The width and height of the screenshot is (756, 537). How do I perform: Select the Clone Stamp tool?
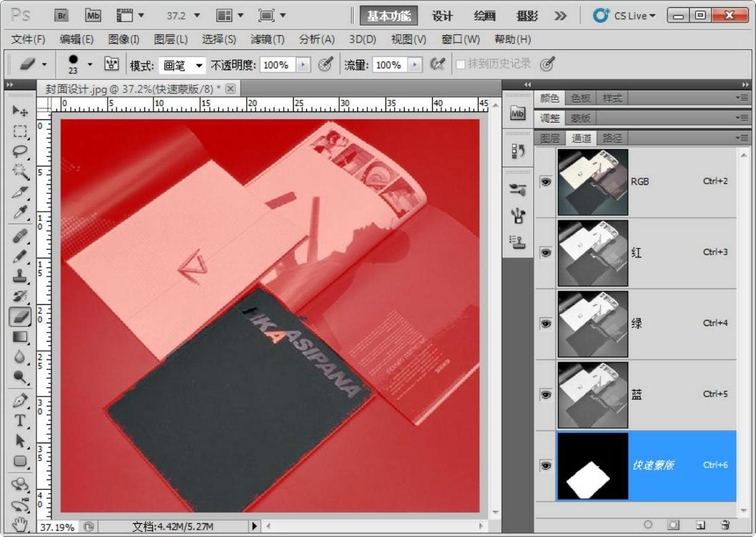coord(20,275)
